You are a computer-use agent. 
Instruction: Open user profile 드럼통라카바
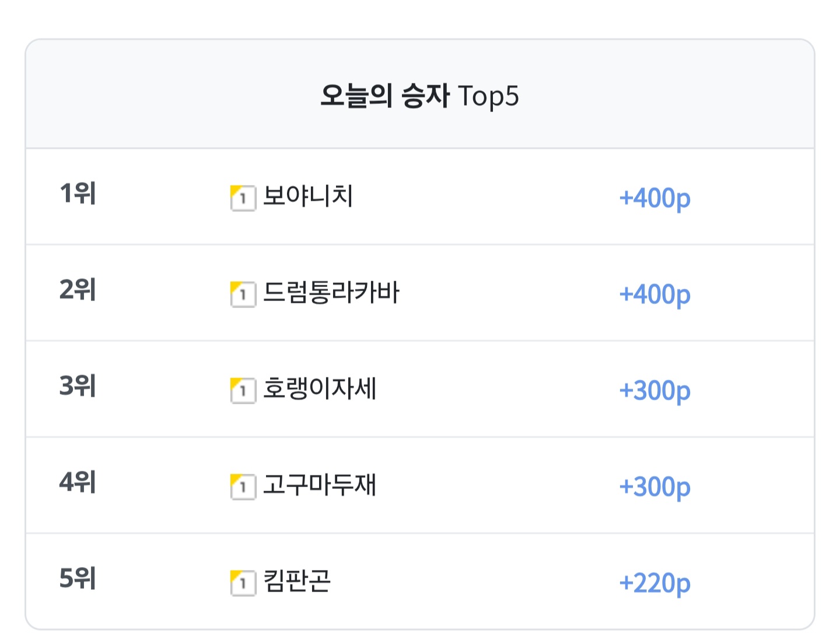coord(331,292)
